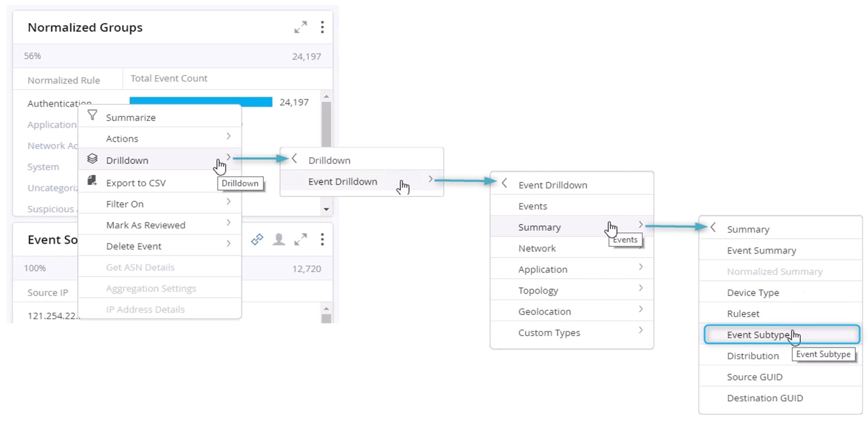
Task: Click the Summarize filter funnel icon
Action: [x=92, y=116]
